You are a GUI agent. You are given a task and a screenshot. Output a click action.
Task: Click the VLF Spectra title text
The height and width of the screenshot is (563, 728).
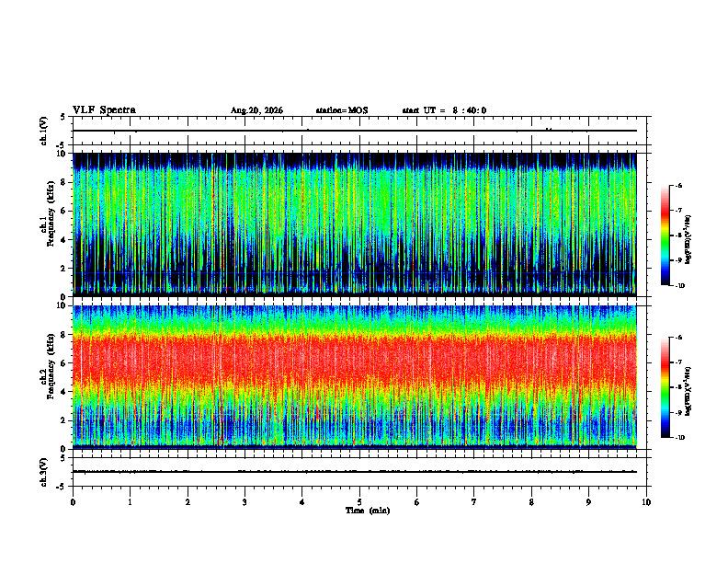point(104,110)
